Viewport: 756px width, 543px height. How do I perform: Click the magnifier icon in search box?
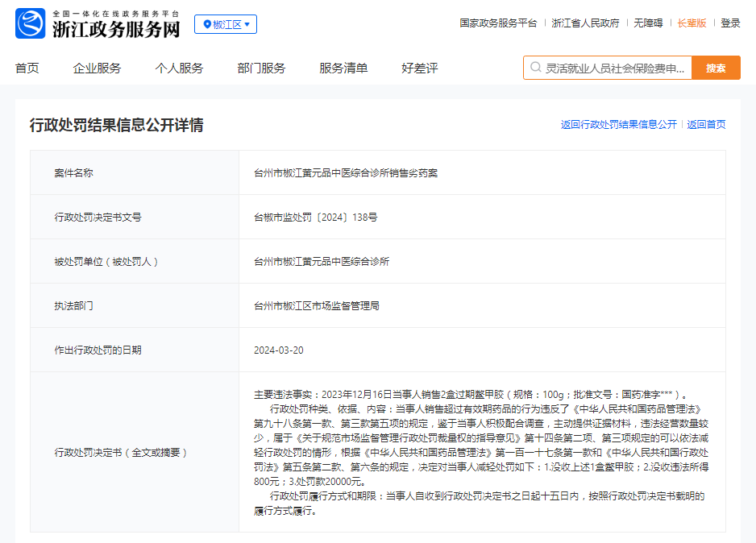(536, 67)
